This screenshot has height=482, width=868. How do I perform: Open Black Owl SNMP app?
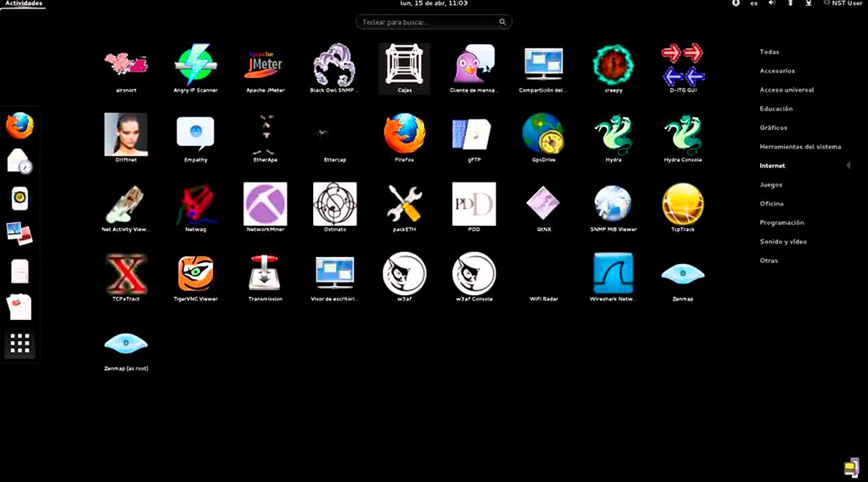pyautogui.click(x=334, y=69)
